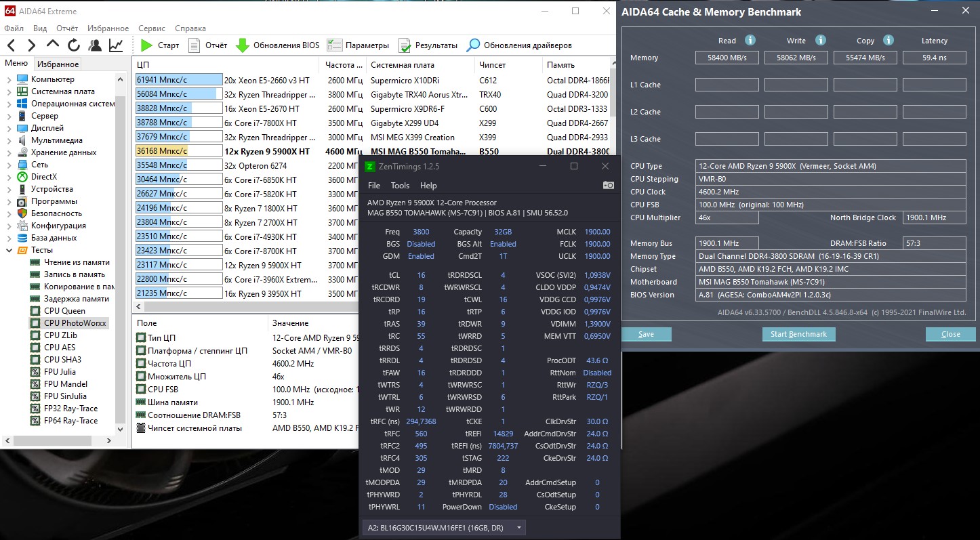Expand the Дисплей tree node
The width and height of the screenshot is (980, 540).
(9, 128)
